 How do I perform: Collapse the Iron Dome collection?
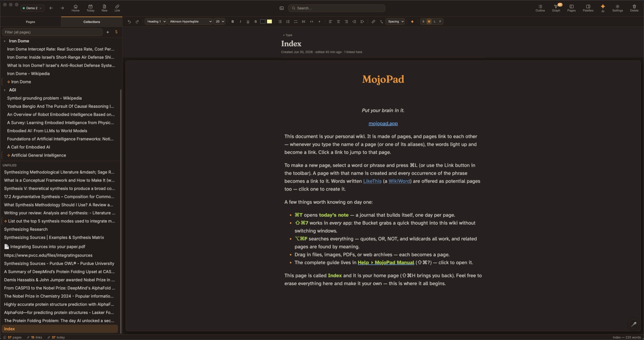(5, 41)
